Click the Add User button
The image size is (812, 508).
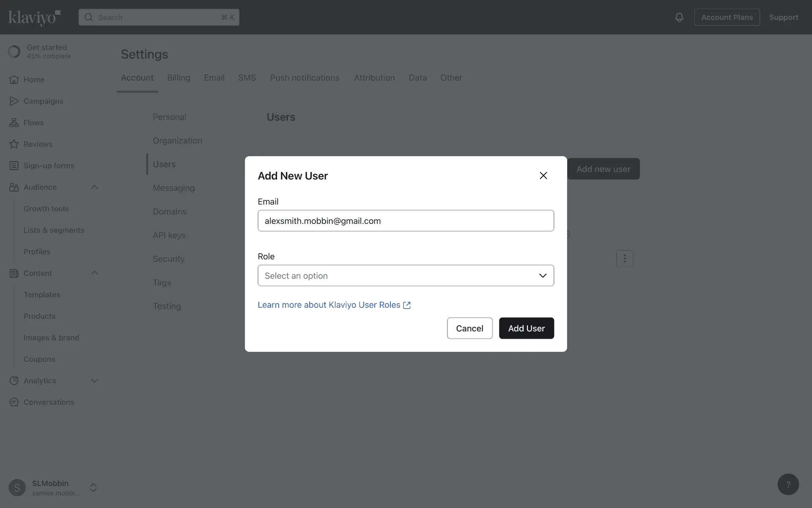click(x=526, y=328)
